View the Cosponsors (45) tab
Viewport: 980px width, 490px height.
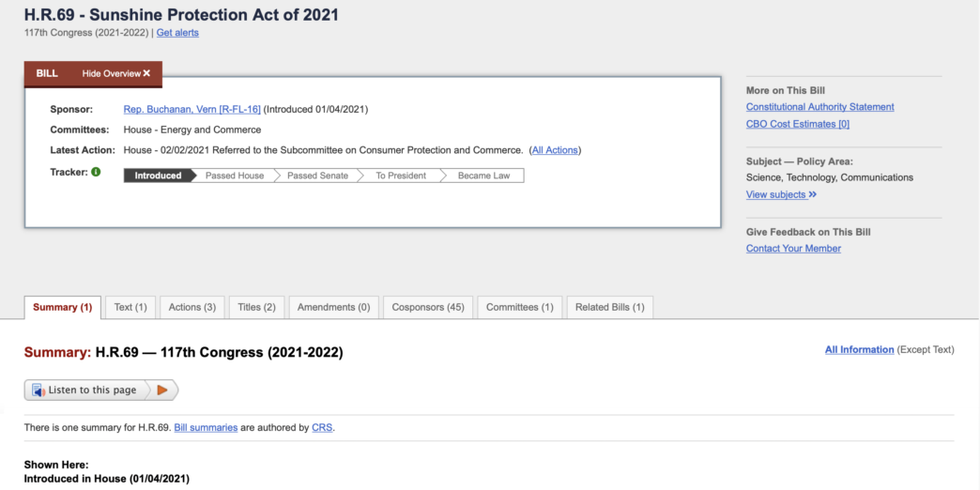coord(428,307)
